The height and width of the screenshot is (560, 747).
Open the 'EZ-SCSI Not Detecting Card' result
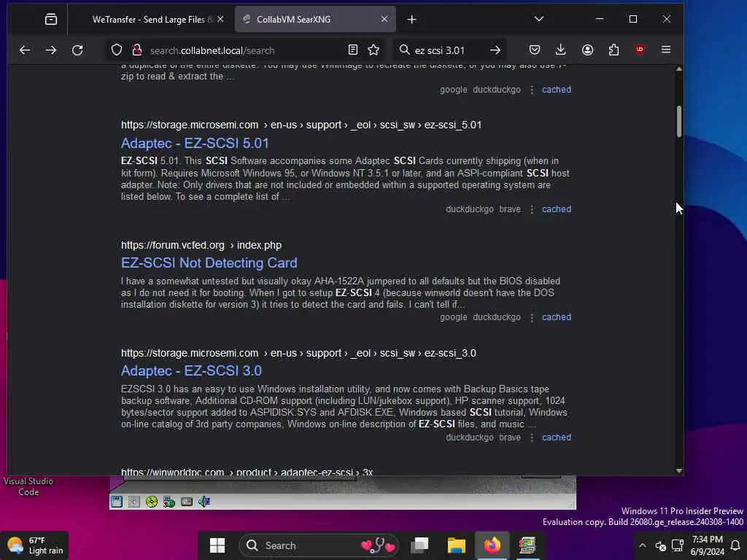point(209,262)
